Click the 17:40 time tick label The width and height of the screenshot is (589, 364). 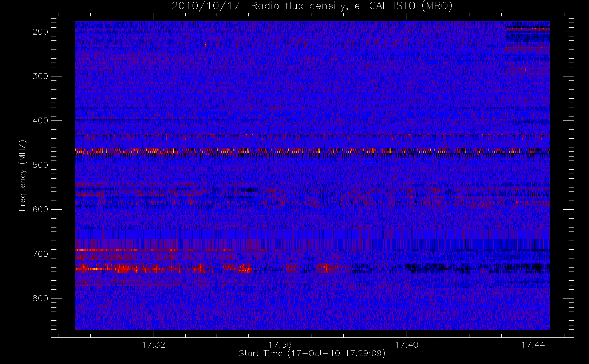click(407, 345)
